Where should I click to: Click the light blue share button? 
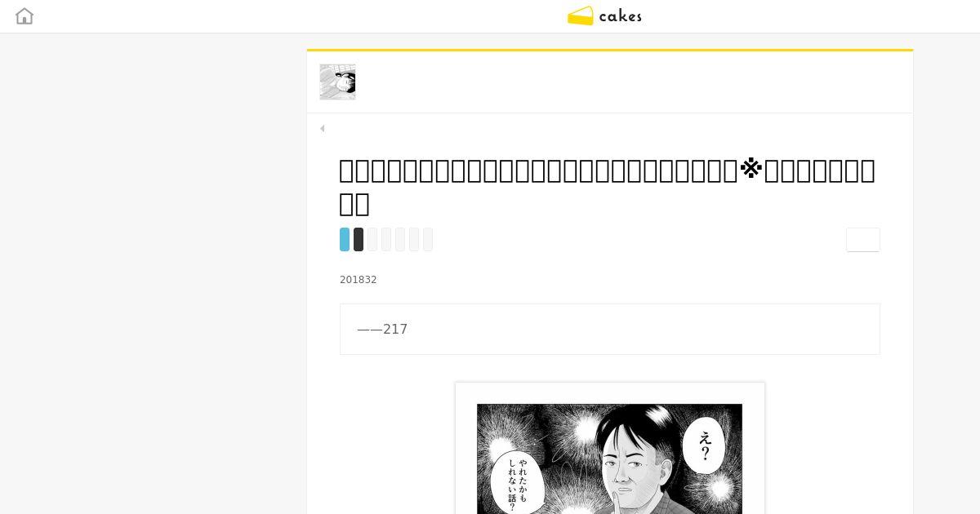pos(345,239)
